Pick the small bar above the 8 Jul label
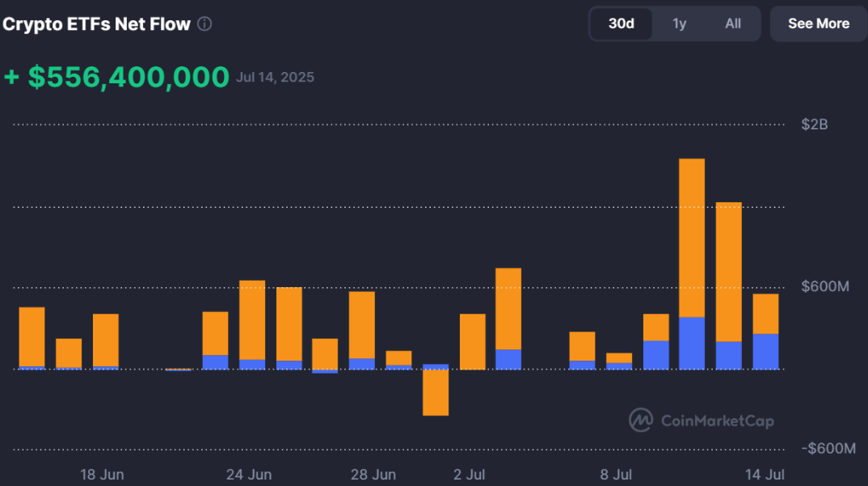 [x=619, y=358]
